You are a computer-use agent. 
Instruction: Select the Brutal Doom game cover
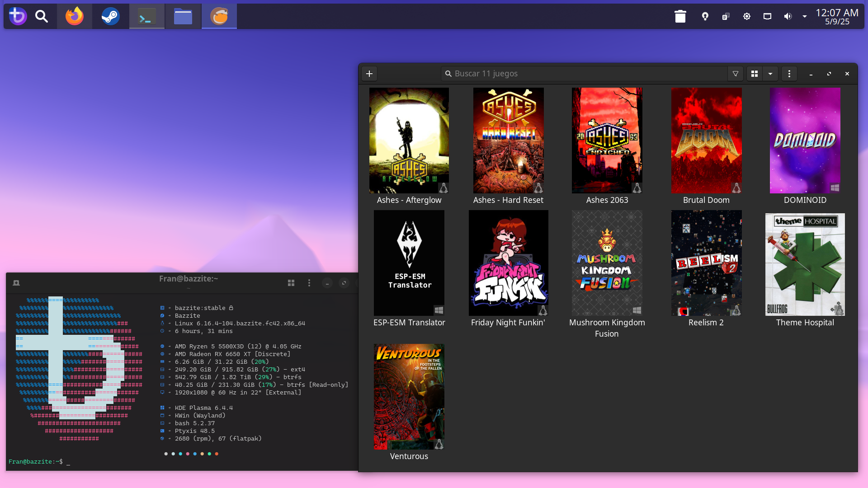(706, 140)
